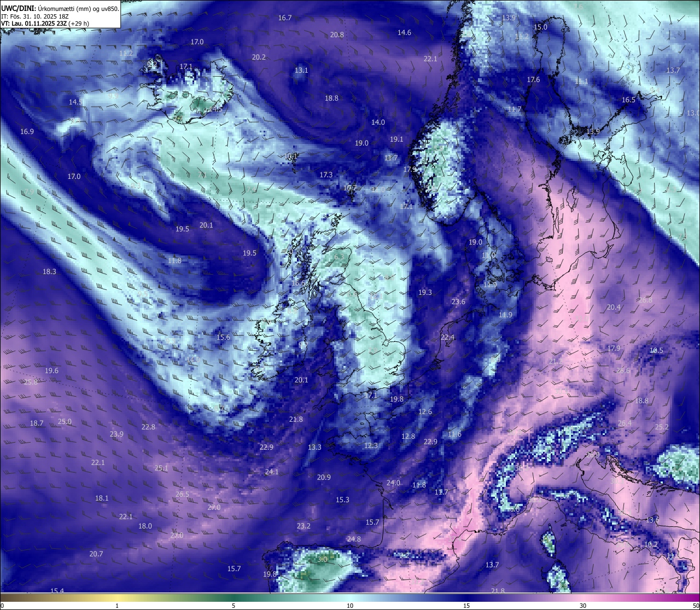Click the 20.2 value label
Screen dimensions: 700x610
pos(259,57)
